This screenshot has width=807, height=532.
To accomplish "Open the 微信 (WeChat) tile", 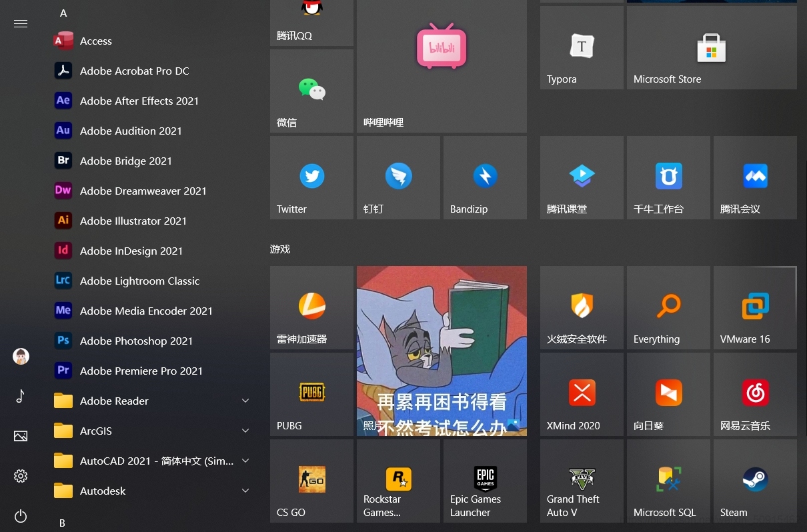I will pos(311,91).
